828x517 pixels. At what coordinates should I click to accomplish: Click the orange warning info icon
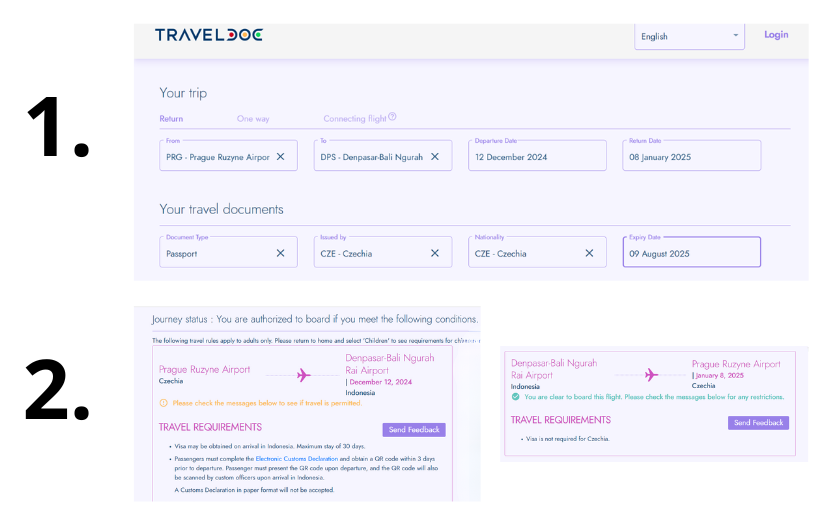coord(163,403)
